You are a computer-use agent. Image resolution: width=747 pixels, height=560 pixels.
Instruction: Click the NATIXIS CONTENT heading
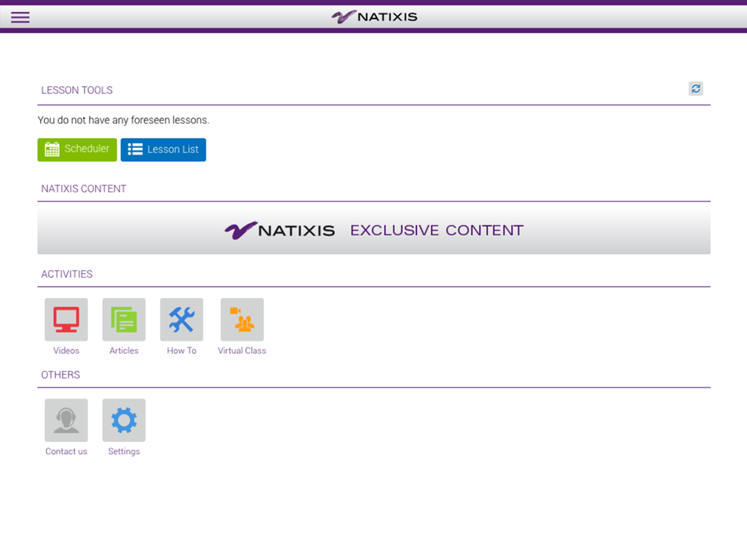pos(84,189)
